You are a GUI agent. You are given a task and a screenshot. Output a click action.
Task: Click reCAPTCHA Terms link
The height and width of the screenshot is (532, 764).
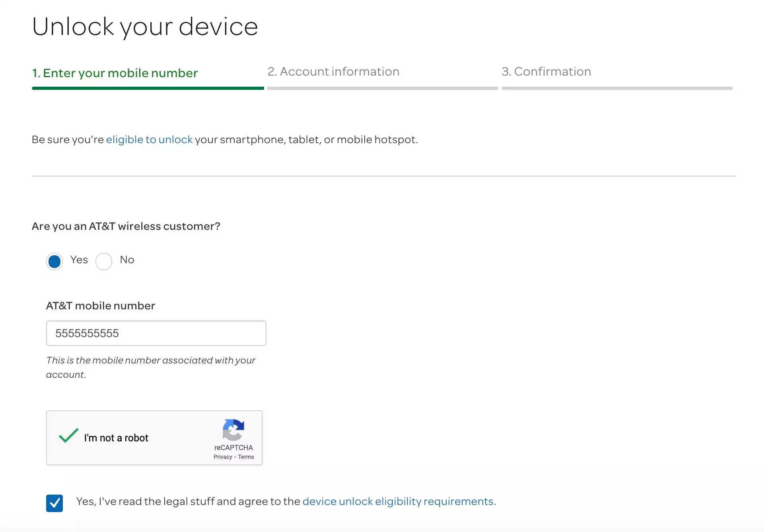click(x=246, y=457)
